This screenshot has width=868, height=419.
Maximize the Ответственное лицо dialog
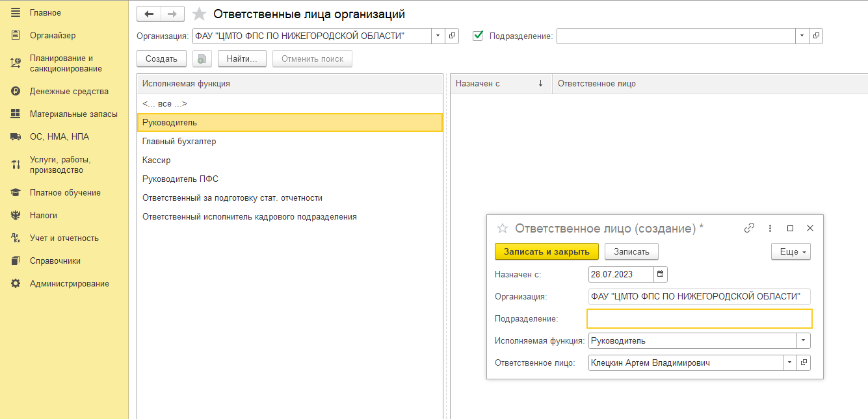790,228
